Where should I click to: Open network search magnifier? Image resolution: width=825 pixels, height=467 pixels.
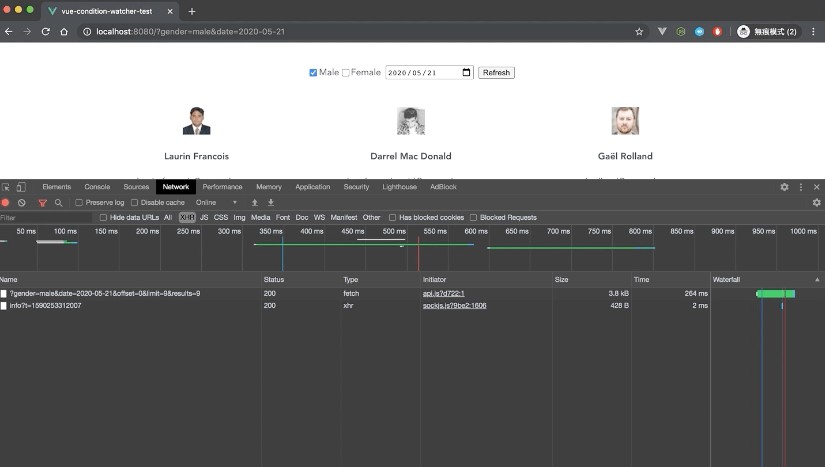click(58, 202)
